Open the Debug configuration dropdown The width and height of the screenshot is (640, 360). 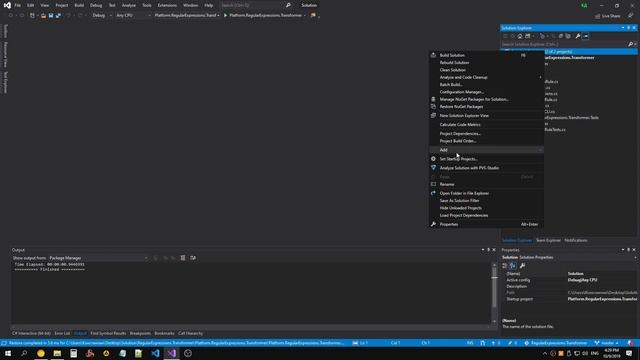coord(102,16)
